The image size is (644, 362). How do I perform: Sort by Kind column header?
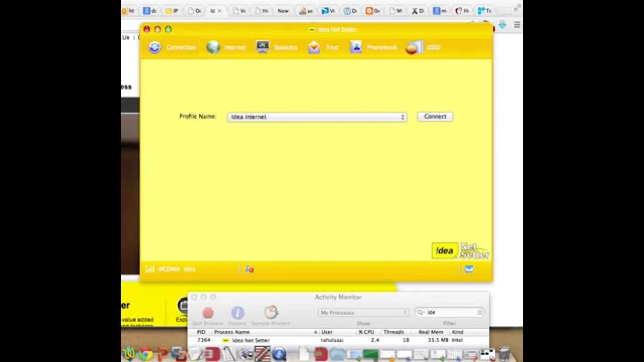coord(469,332)
